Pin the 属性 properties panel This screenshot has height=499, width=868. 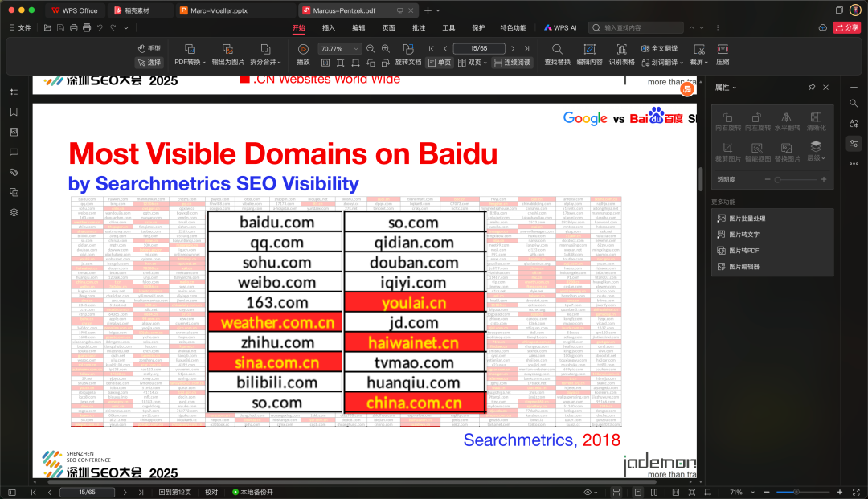812,88
